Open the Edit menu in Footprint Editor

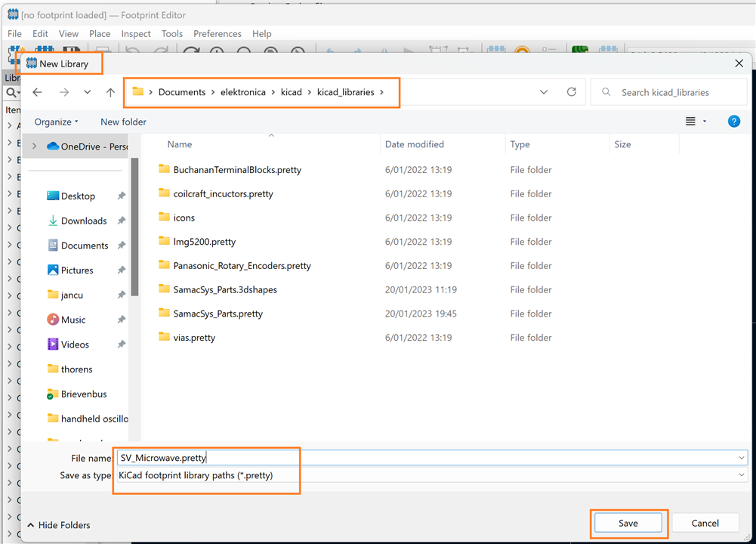40,34
